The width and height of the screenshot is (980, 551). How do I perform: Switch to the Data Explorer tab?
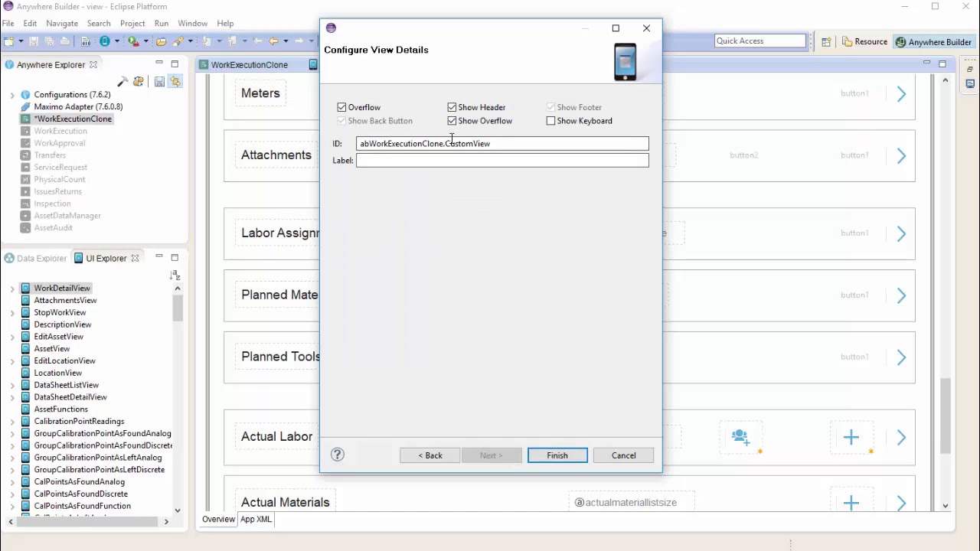tap(35, 259)
